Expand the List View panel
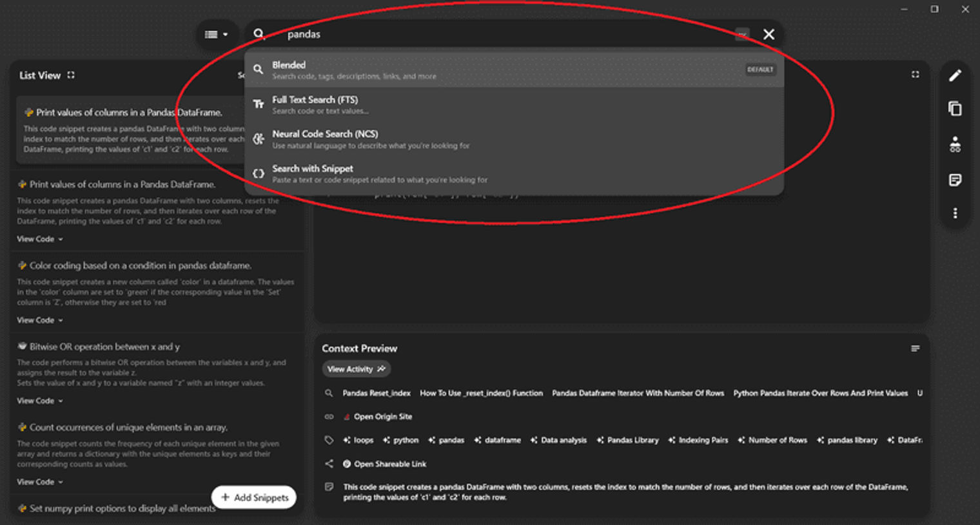This screenshot has height=525, width=980. (x=71, y=75)
